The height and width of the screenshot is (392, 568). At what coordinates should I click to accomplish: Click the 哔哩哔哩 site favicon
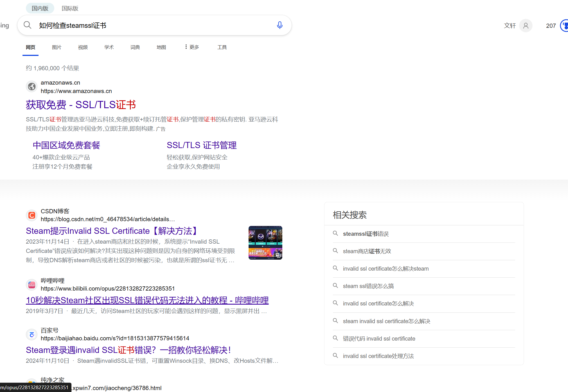(31, 284)
